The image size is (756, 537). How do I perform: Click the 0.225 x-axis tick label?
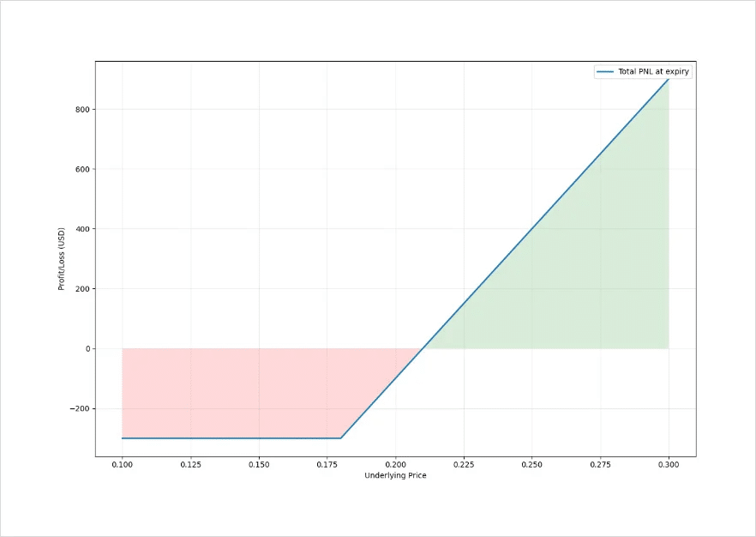click(464, 465)
